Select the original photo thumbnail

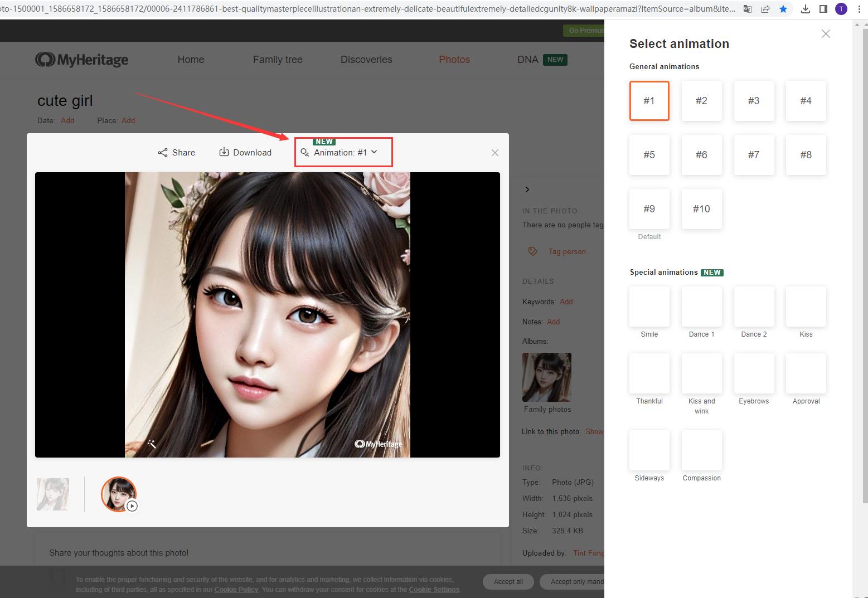tap(53, 494)
